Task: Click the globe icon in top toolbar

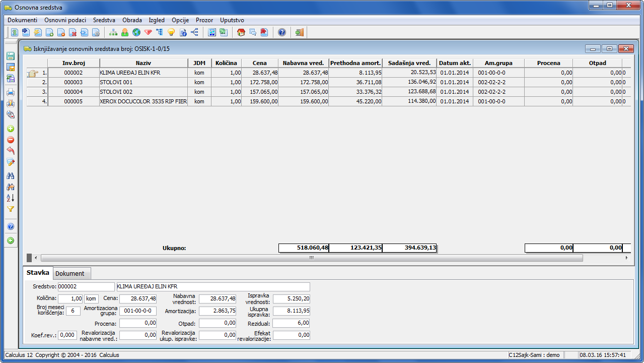Action: (136, 32)
